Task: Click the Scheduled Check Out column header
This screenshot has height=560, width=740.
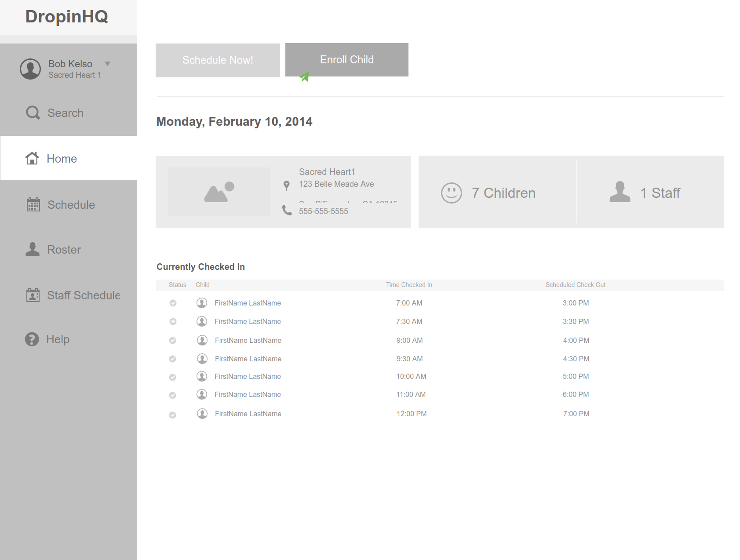Action: (x=576, y=285)
